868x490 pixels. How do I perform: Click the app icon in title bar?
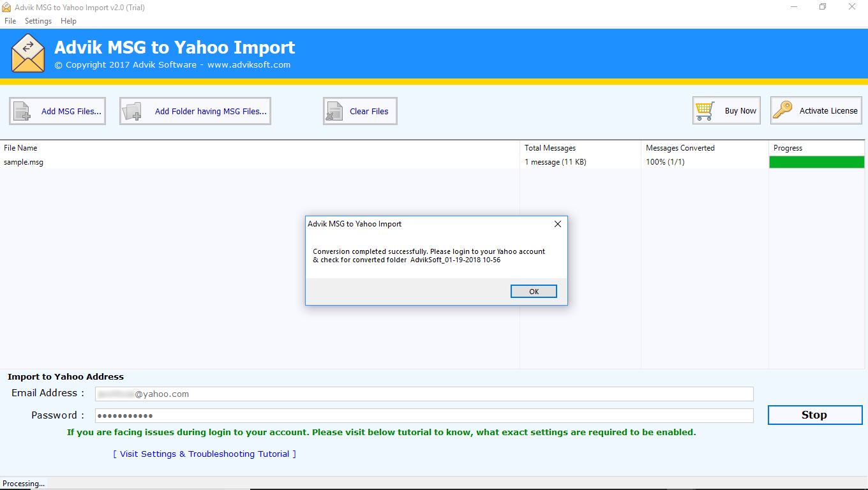[x=7, y=8]
